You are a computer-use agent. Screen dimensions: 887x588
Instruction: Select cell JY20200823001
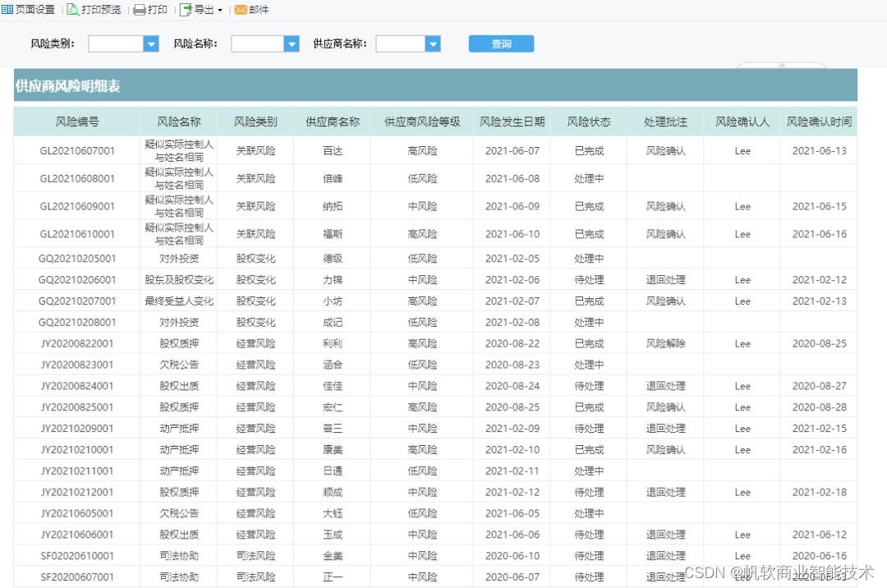point(77,365)
